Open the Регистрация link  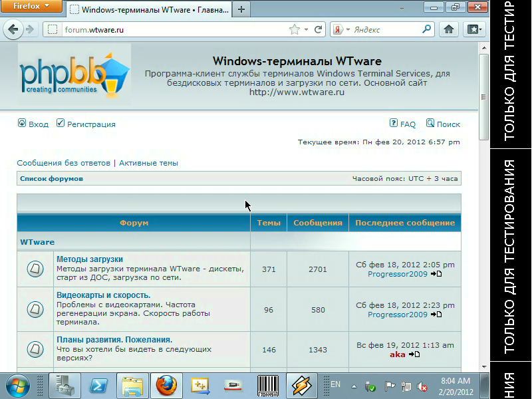click(91, 124)
